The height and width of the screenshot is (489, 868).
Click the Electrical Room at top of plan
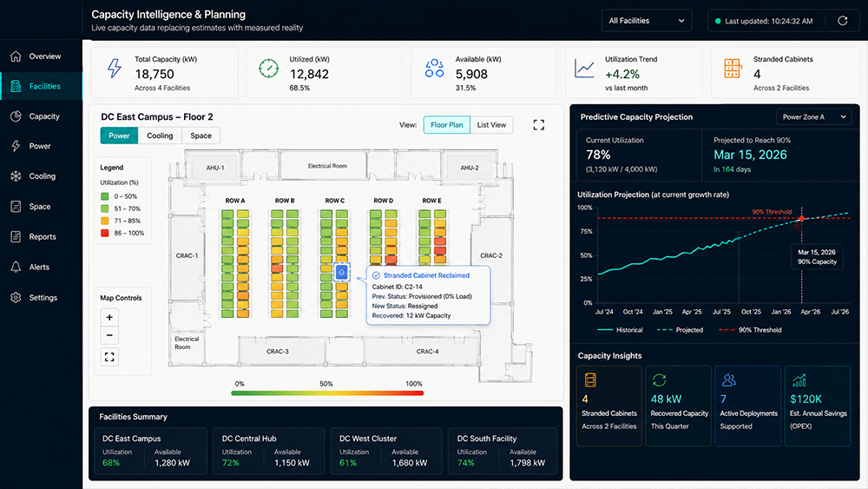(x=327, y=166)
